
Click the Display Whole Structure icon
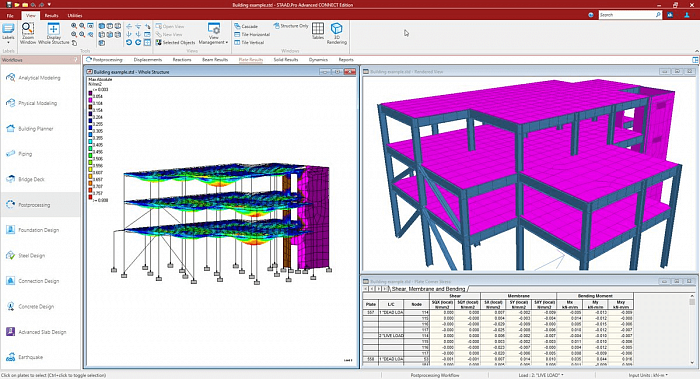(x=54, y=33)
